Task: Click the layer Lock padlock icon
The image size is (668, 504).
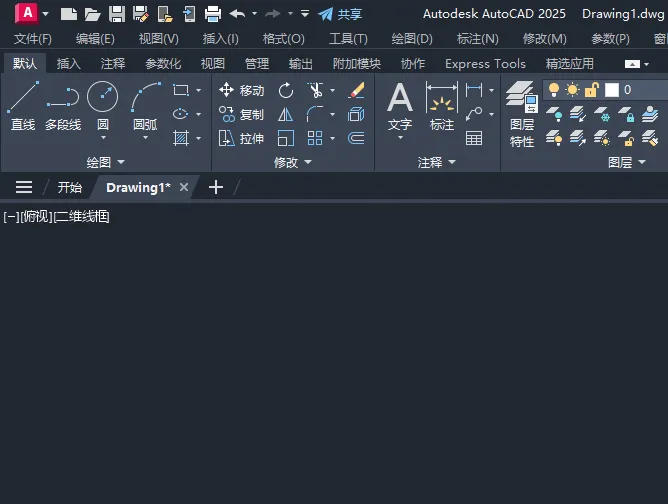Action: (x=626, y=114)
